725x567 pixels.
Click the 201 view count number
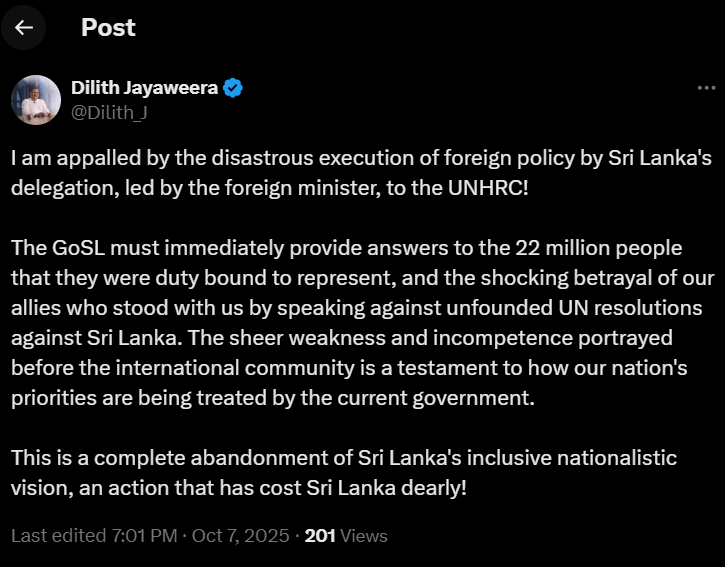pos(319,535)
